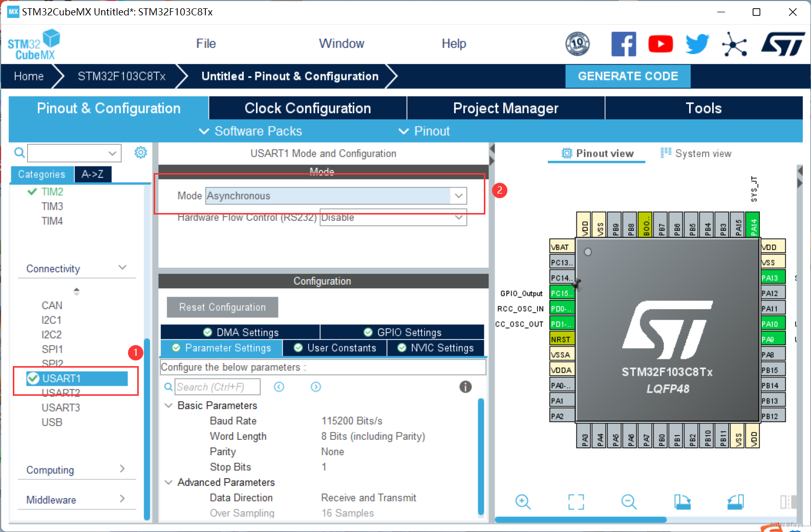
Task: Open the File menu
Action: pos(206,44)
